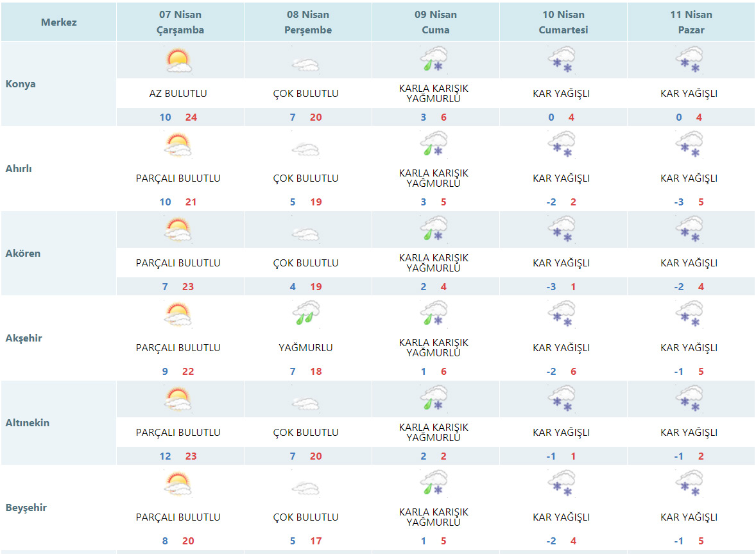The height and width of the screenshot is (554, 756).
Task: Click Beyşehir's snow icon for 11 Nisan
Action: click(689, 483)
